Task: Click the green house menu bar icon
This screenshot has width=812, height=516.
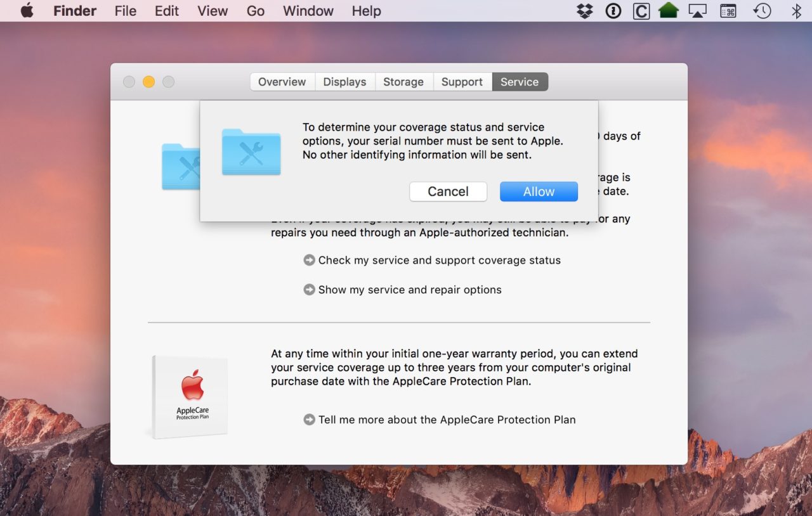Action: 669,11
